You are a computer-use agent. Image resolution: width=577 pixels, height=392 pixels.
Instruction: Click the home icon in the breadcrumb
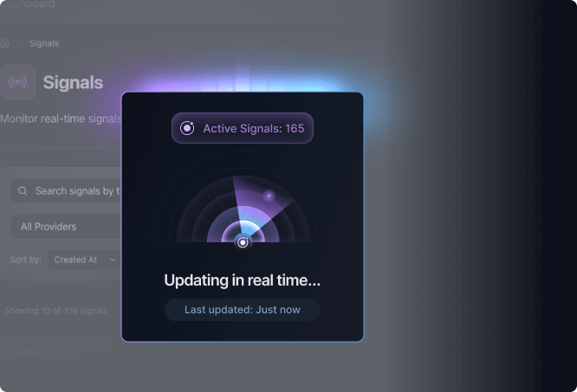[5, 43]
